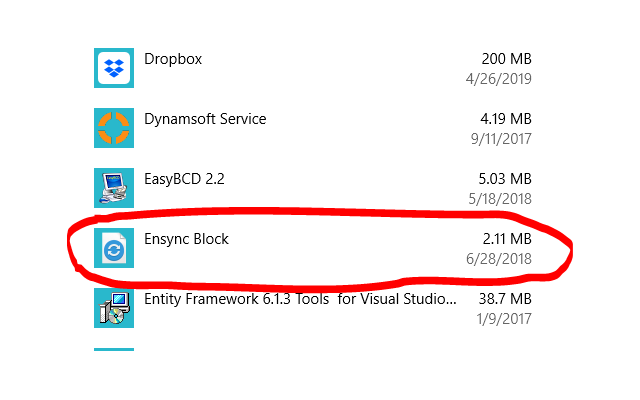This screenshot has width=640, height=400.
Task: Click the 1/9/2017 install date
Action: click(x=503, y=318)
